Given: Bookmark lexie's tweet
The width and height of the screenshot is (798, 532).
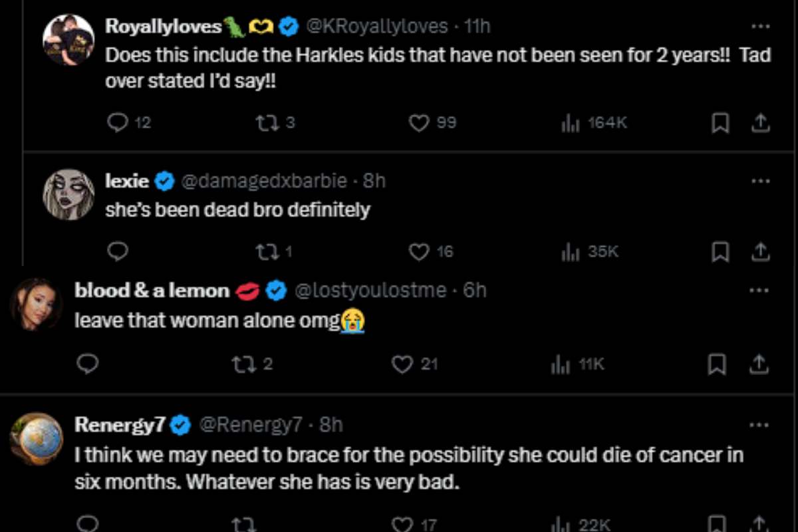Looking at the screenshot, I should click(720, 252).
